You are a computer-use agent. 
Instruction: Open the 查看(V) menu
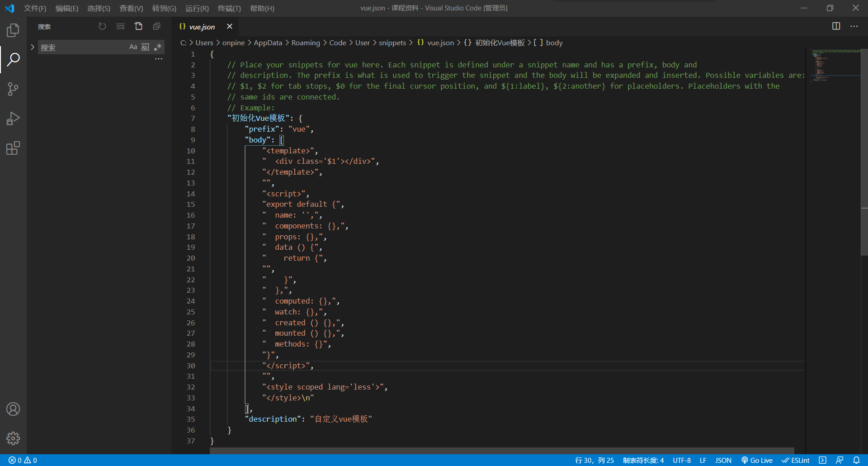(131, 8)
